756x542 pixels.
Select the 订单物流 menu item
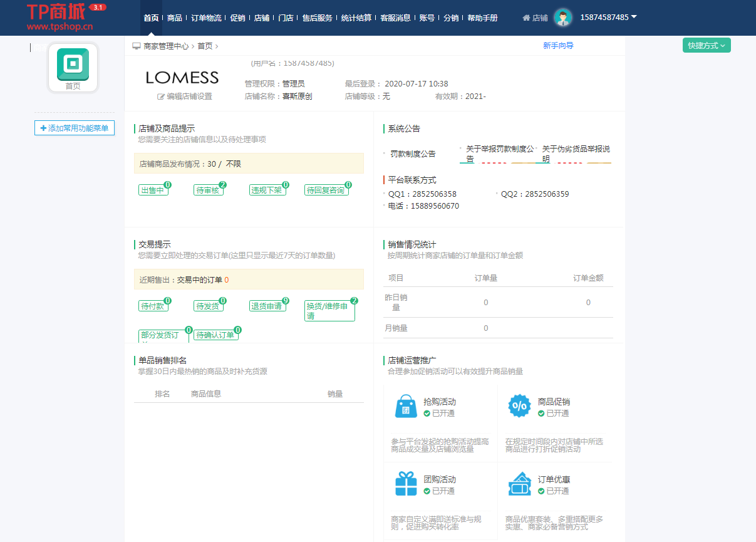click(x=206, y=18)
